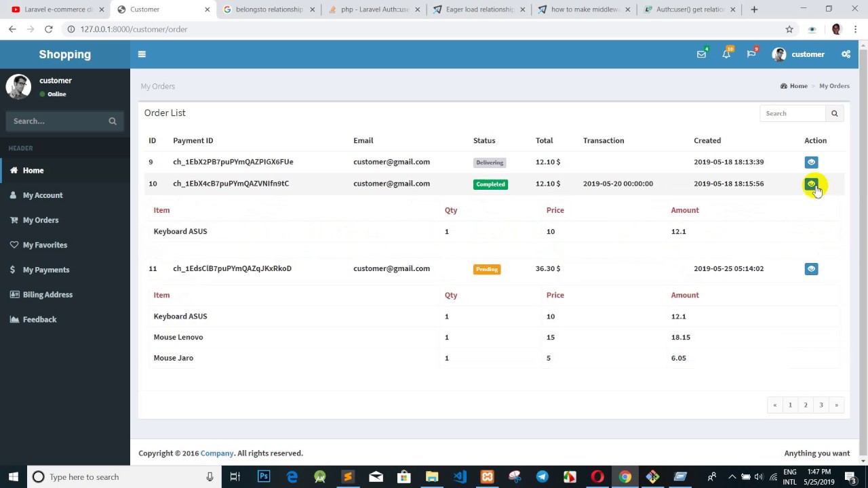The width and height of the screenshot is (868, 488).
Task: Switch to Auth::user() get relation tab
Action: [690, 9]
